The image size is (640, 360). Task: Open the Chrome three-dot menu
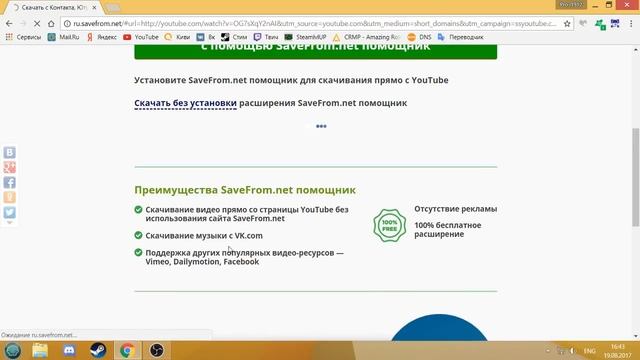[x=631, y=24]
